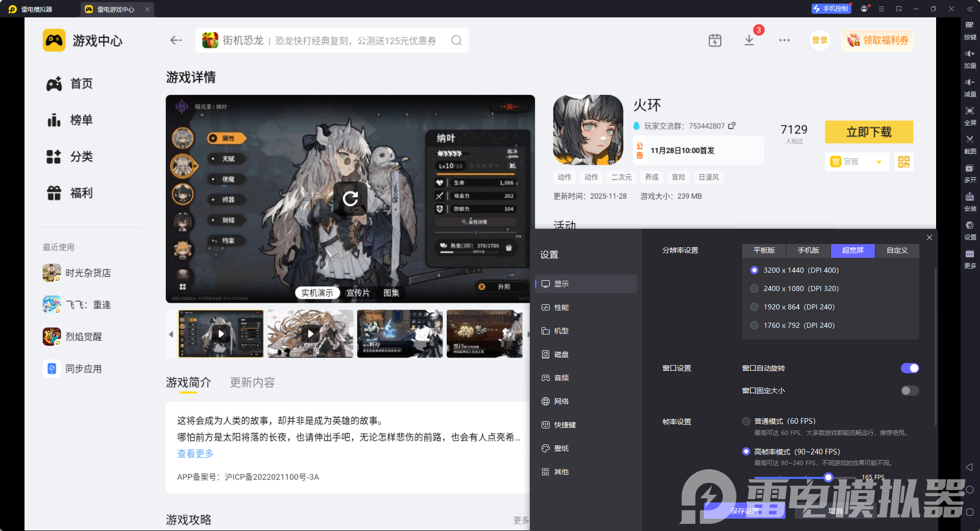980x531 pixels.
Task: Select the 2400 x 1080 resolution option
Action: 754,288
